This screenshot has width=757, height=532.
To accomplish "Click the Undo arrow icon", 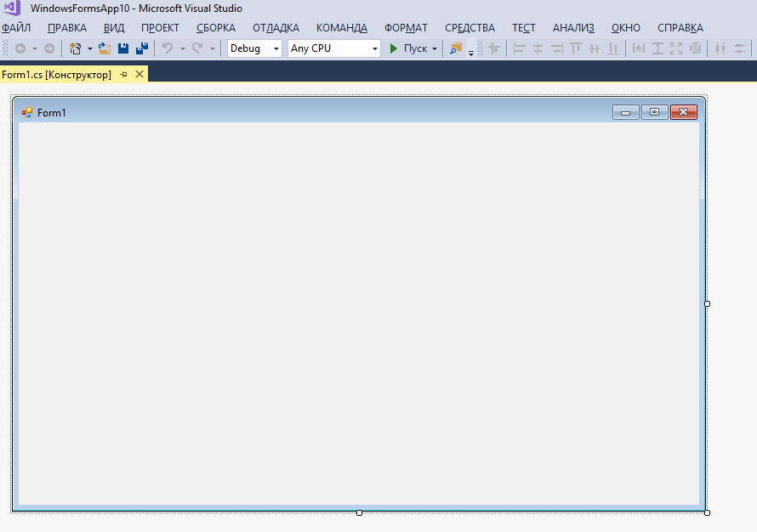I will [168, 48].
